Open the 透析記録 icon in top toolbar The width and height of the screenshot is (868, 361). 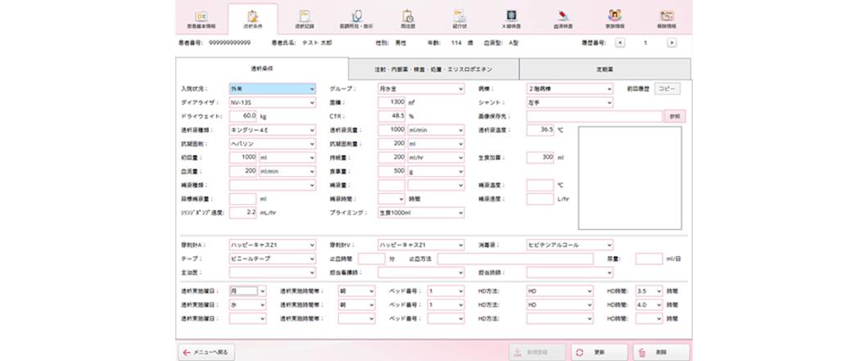point(304,18)
